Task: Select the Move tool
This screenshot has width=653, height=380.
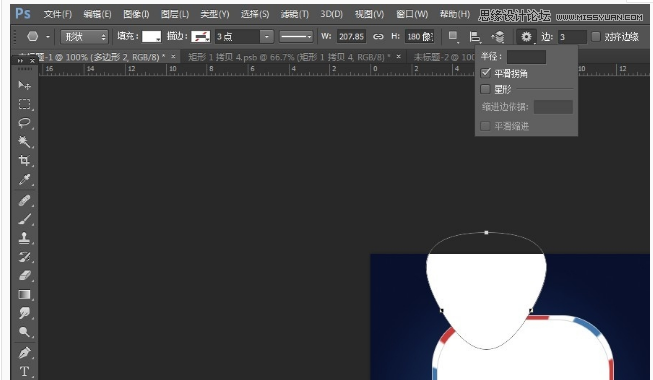Action: click(x=24, y=85)
